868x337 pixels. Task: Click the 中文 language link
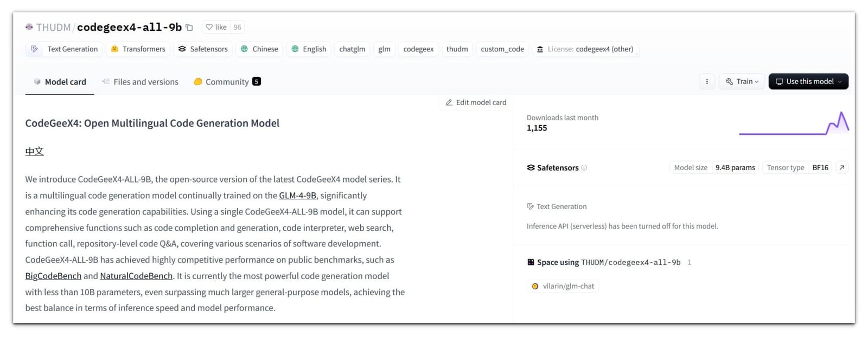34,151
